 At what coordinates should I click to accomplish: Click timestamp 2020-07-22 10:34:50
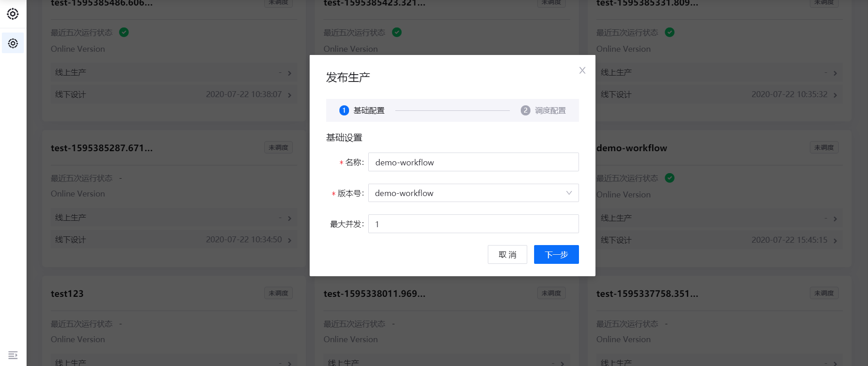tap(244, 240)
